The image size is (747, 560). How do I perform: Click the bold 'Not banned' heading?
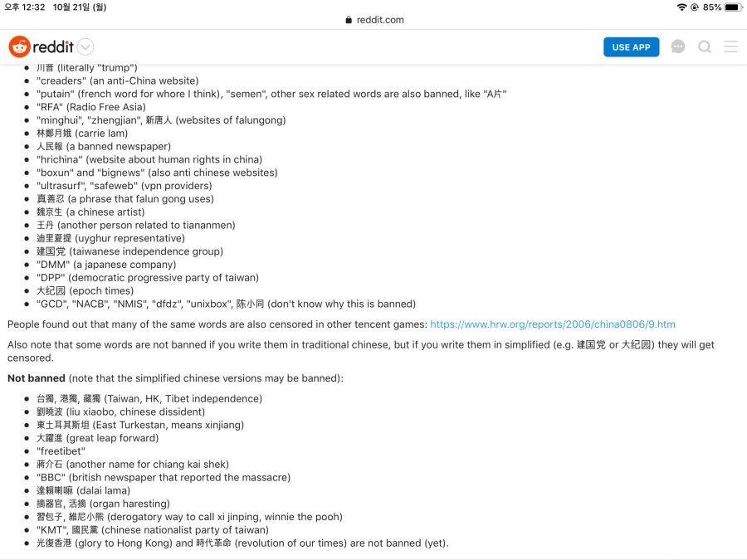click(36, 378)
